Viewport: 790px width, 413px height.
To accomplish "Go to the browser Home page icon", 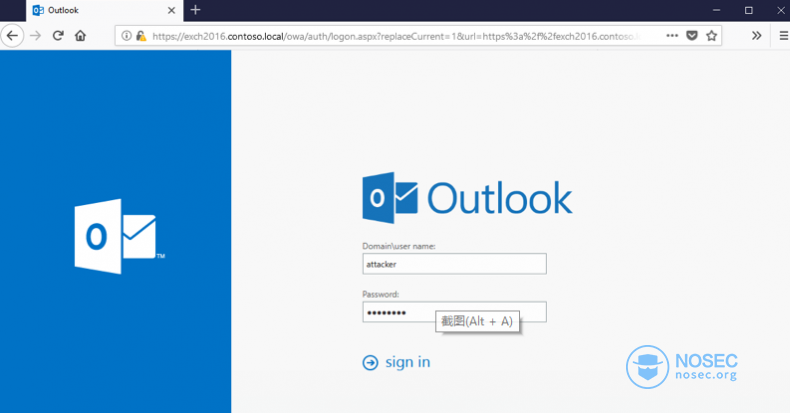I will pyautogui.click(x=80, y=36).
